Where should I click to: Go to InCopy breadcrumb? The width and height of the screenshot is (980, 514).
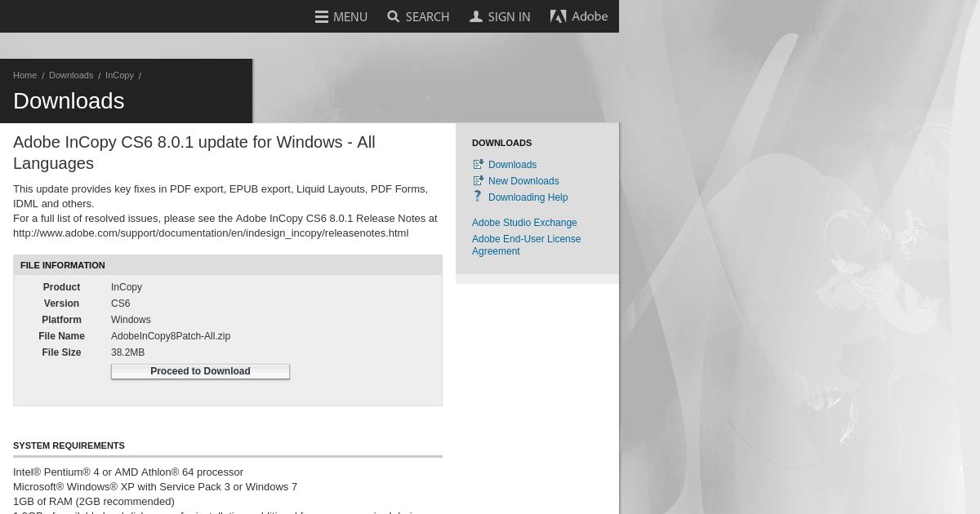coord(119,75)
